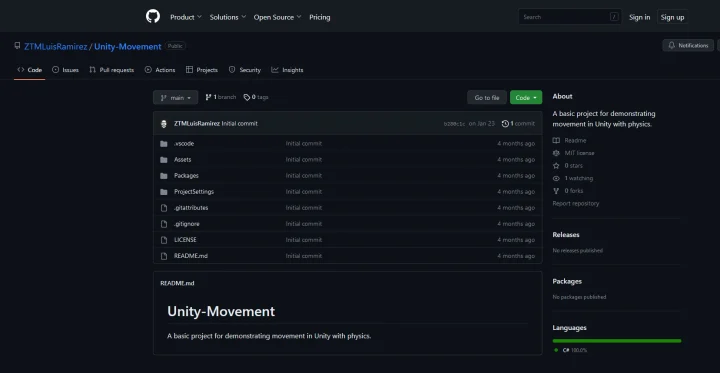720x373 pixels.
Task: Click the Sign up button
Action: 672,17
